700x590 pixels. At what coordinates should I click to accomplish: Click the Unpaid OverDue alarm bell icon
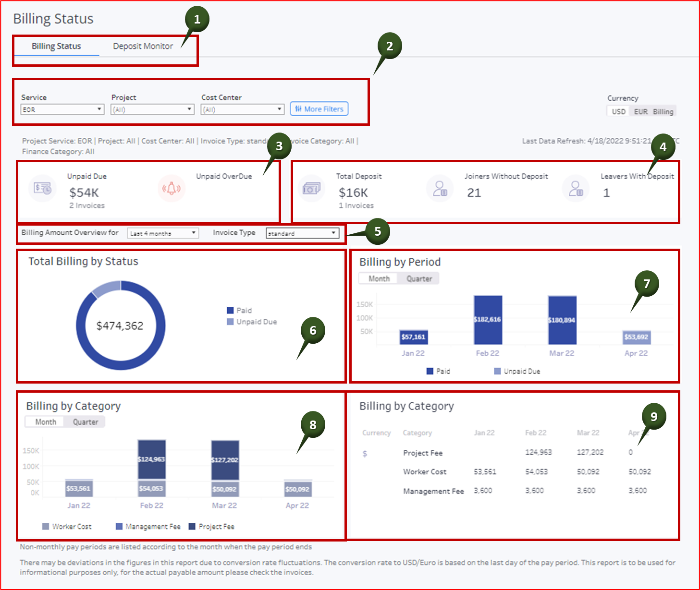[172, 188]
